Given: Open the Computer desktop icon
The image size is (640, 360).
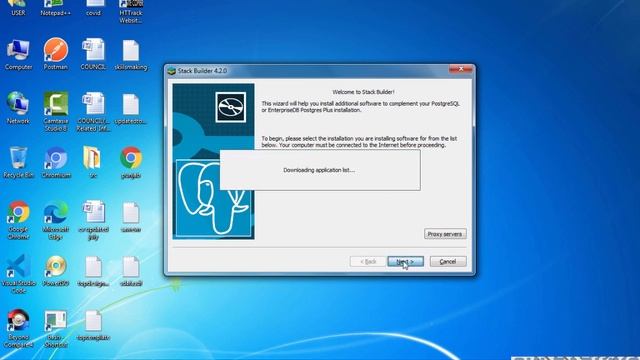Looking at the screenshot, I should pos(18,55).
